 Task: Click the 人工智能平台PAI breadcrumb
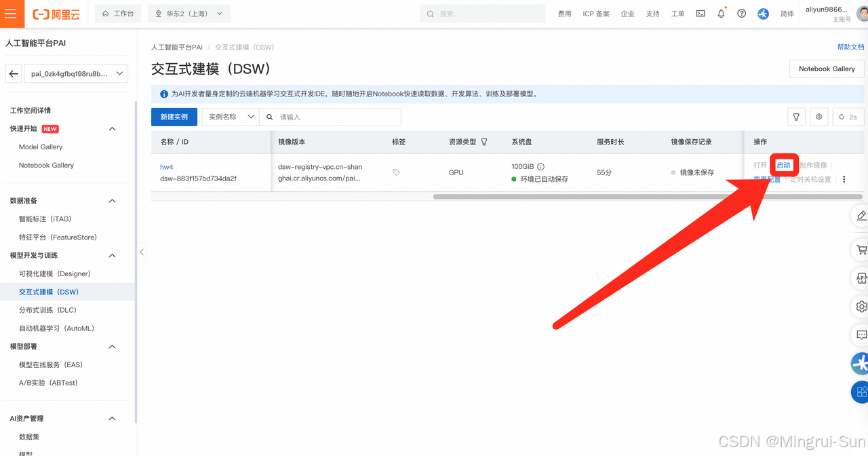pyautogui.click(x=176, y=47)
